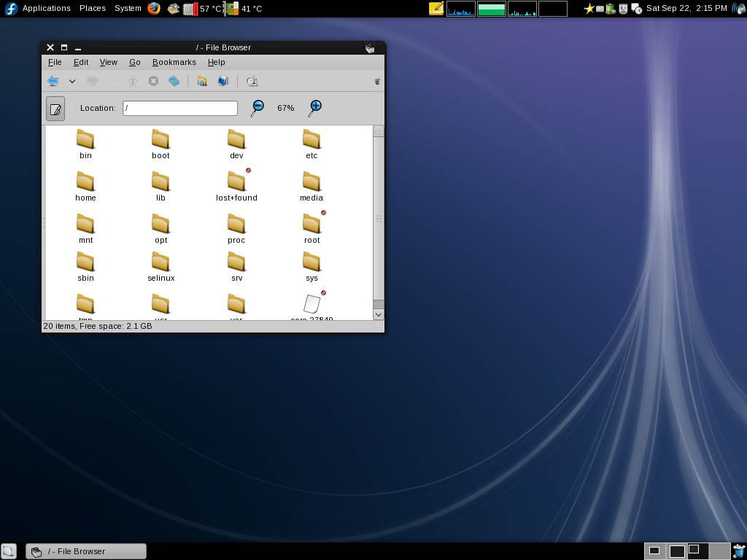Open the Help menu
Screen dimensions: 747x560
pyautogui.click(x=216, y=63)
